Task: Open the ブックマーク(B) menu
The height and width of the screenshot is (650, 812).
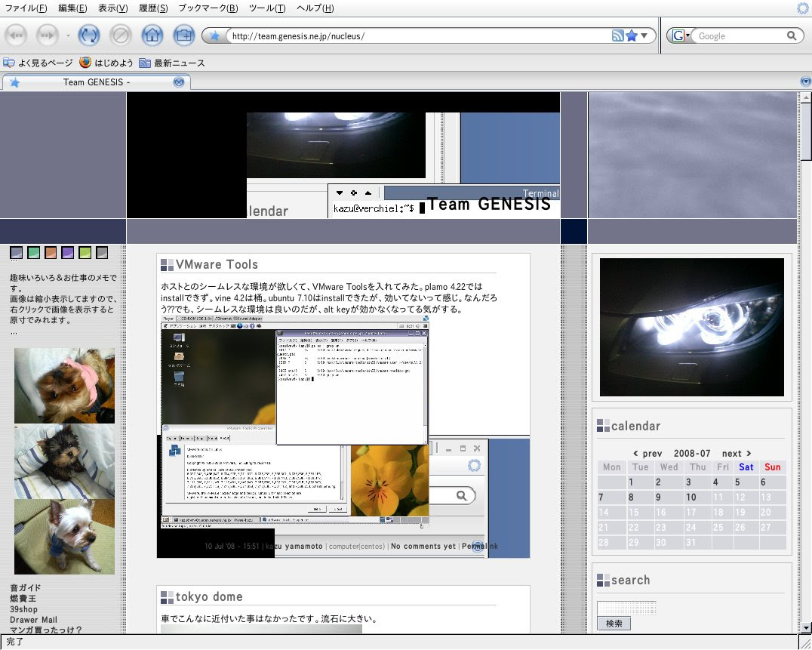Action: click(x=208, y=8)
